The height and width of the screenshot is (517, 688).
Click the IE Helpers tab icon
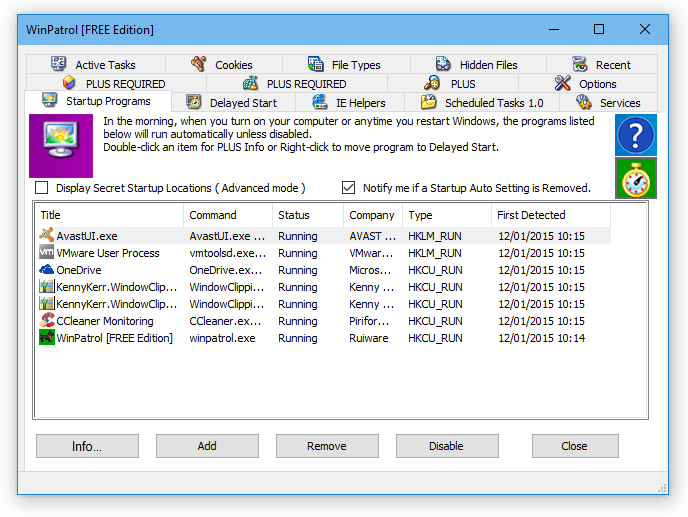point(320,102)
